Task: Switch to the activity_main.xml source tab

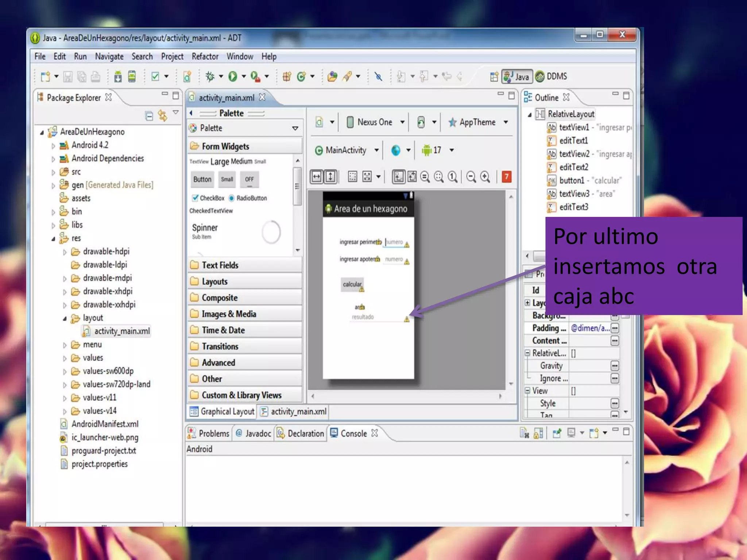Action: pos(294,411)
